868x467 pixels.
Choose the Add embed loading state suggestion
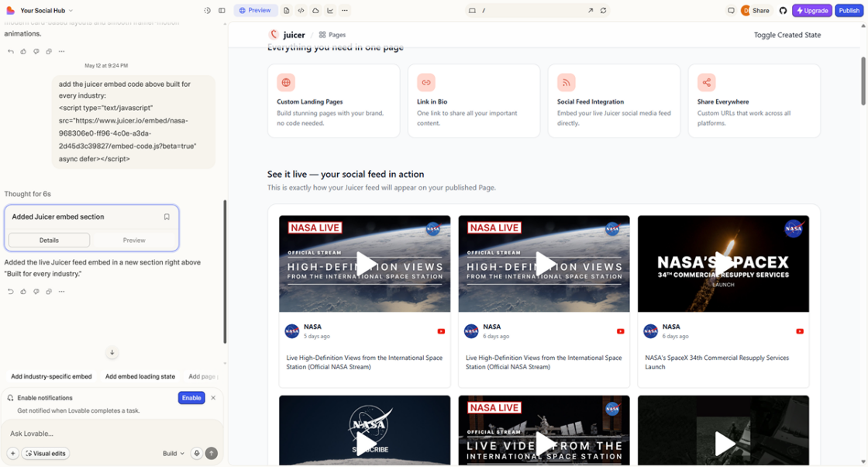pyautogui.click(x=140, y=377)
